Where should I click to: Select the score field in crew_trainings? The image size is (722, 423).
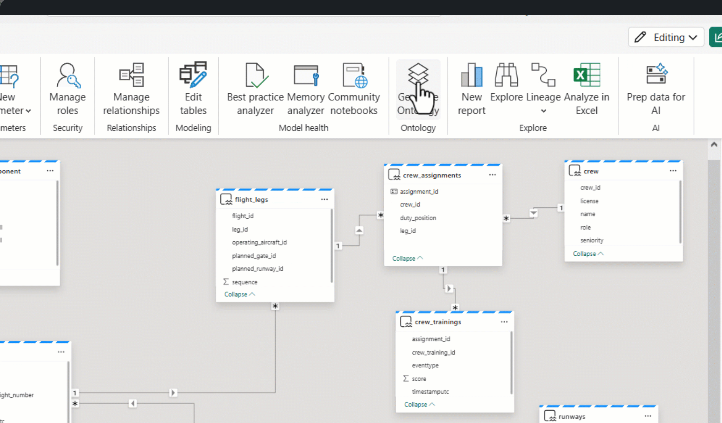[x=419, y=379]
